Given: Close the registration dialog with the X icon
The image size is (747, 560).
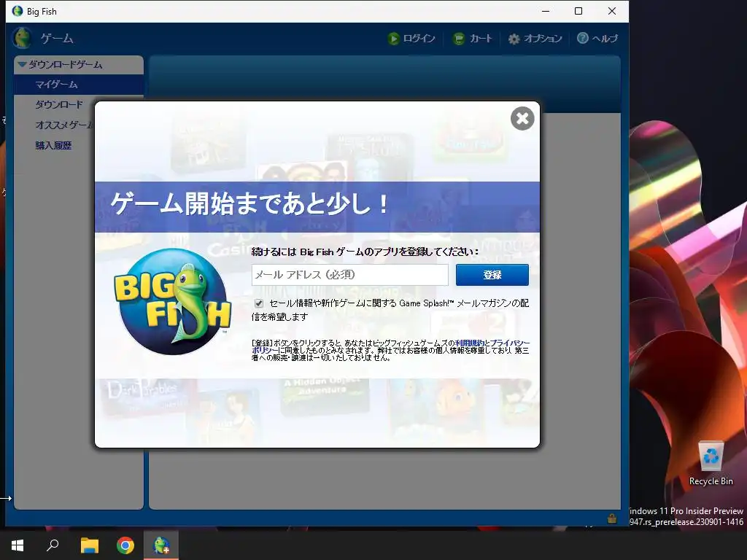Looking at the screenshot, I should coord(522,118).
